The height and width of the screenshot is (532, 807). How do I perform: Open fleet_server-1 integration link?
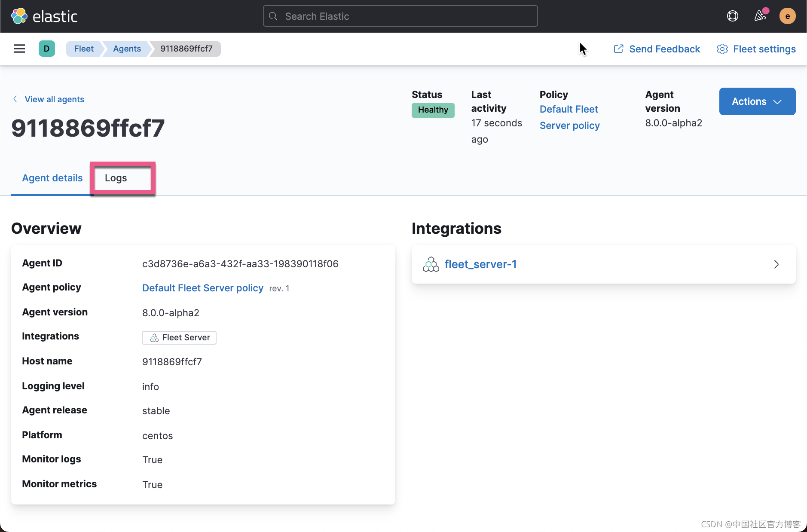[480, 264]
